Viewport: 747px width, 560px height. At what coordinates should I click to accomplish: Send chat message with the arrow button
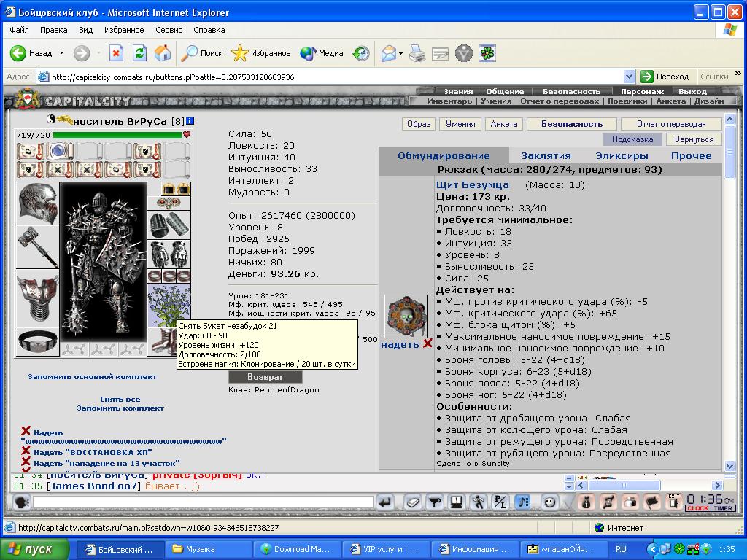385,502
